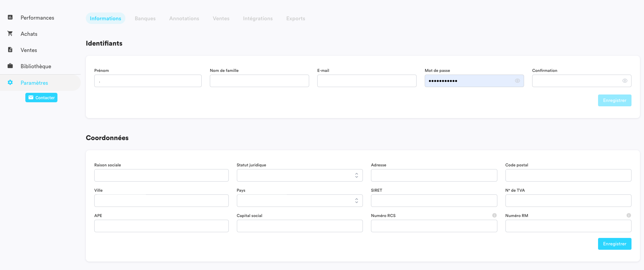Open the Pays dropdown

click(300, 200)
